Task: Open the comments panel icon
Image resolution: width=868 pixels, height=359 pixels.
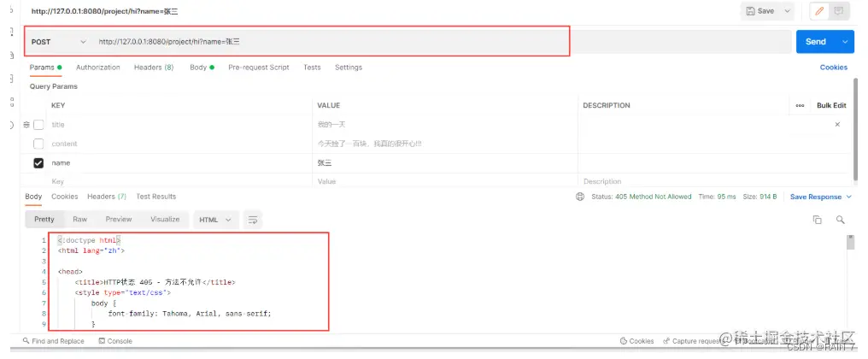Action: click(x=839, y=11)
